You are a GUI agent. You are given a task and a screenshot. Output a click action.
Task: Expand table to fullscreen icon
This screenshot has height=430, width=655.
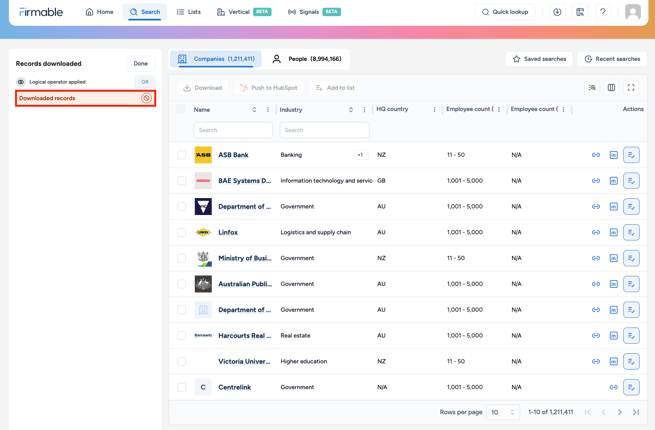click(x=631, y=88)
